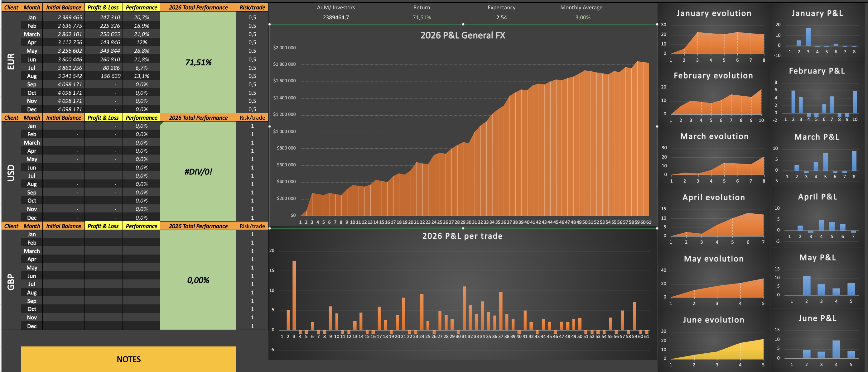Click the 2026 P&L per trade chart title
This screenshot has width=868, height=372.
(462, 236)
